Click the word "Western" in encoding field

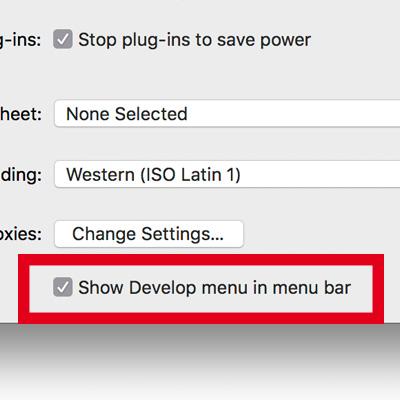(100, 175)
